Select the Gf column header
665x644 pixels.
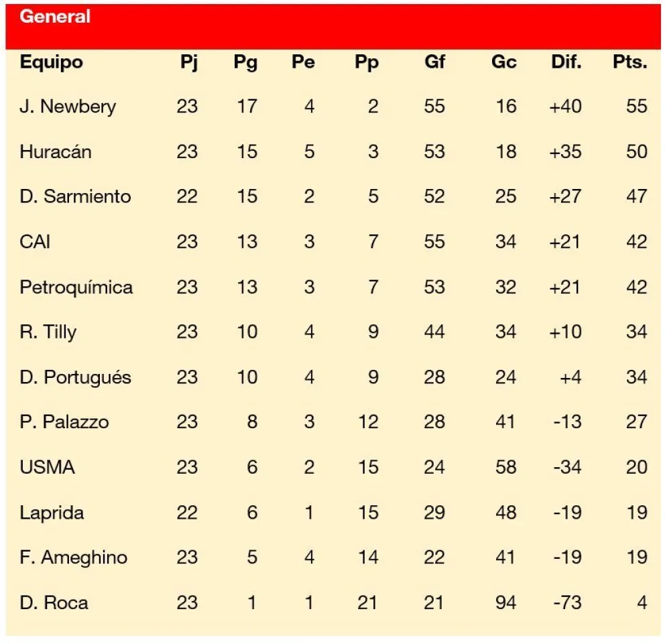(434, 62)
